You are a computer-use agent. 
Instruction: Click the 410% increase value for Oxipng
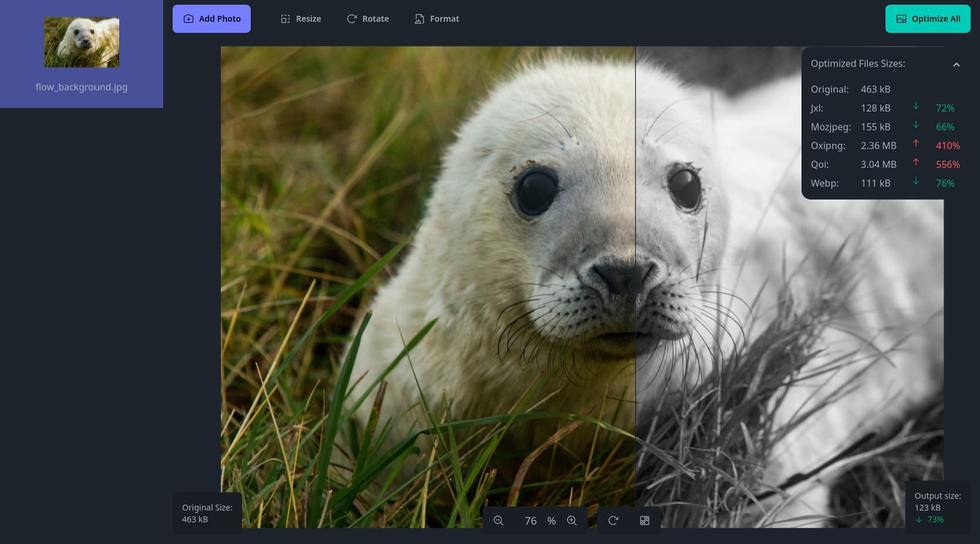[x=948, y=146]
